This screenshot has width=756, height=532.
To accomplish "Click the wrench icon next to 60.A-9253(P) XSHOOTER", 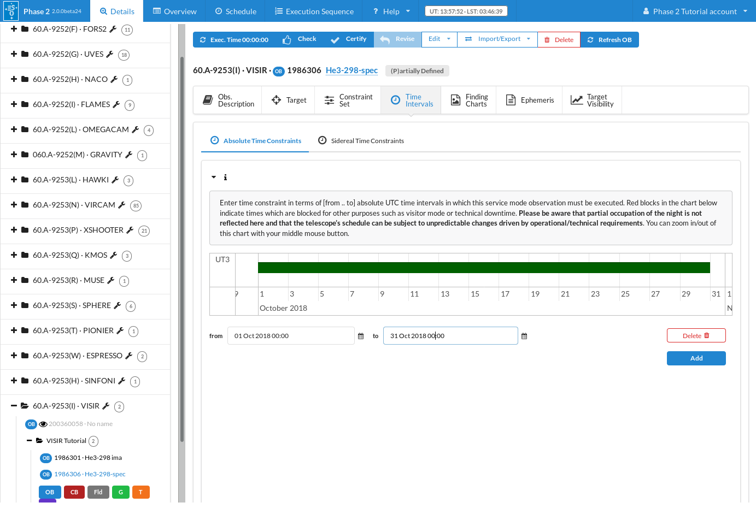I will point(130,230).
